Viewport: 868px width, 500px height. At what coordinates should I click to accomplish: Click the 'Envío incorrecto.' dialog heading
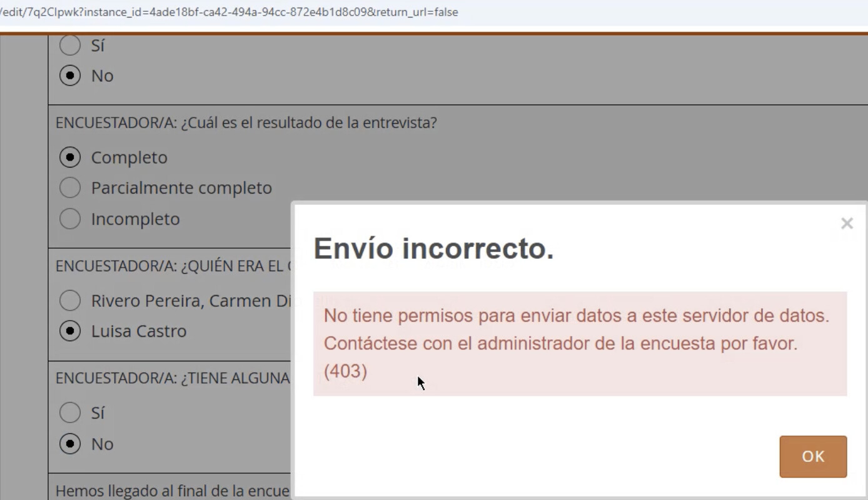click(x=433, y=249)
